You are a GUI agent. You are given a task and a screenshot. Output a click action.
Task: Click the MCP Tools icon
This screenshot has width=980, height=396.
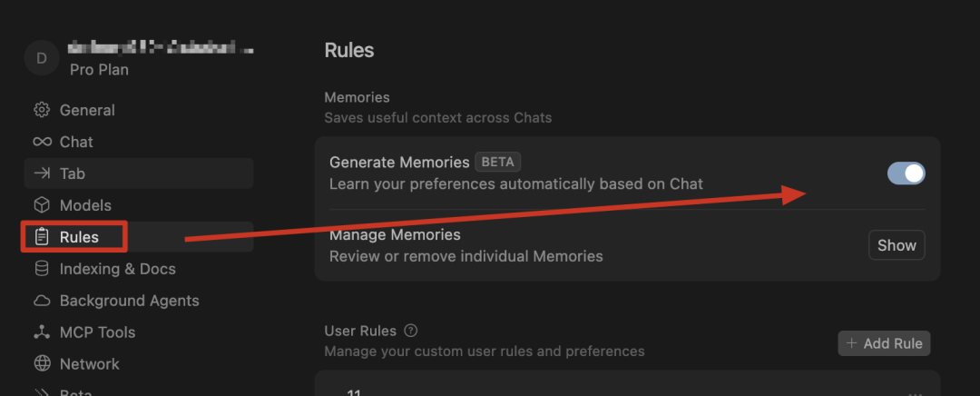(x=42, y=332)
